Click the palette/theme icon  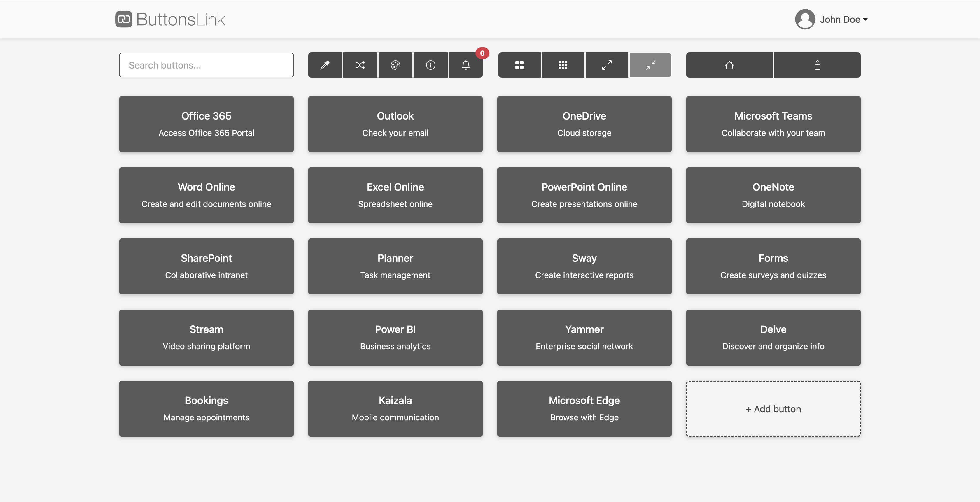tap(395, 65)
